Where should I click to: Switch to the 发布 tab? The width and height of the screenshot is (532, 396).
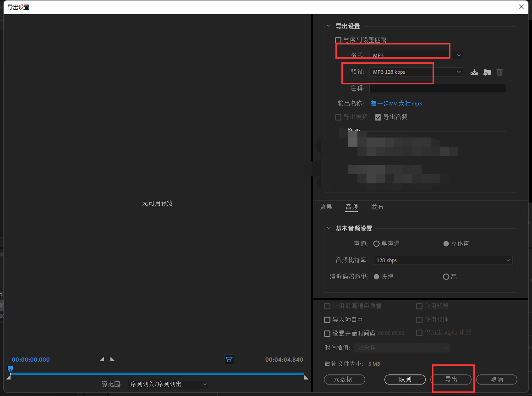point(377,207)
